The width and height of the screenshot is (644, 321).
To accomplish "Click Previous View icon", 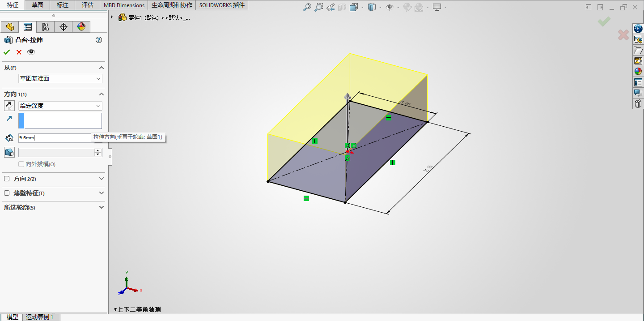I will (x=330, y=7).
